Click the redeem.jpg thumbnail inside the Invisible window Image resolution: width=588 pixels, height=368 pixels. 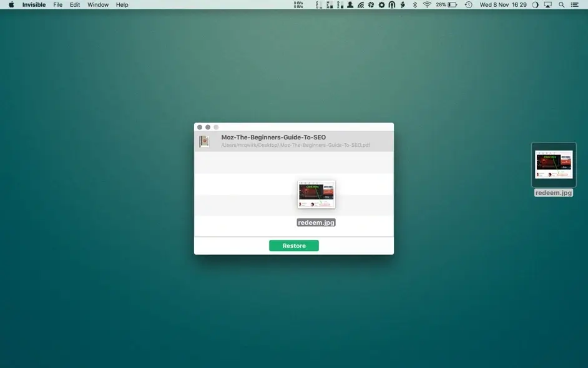click(316, 194)
